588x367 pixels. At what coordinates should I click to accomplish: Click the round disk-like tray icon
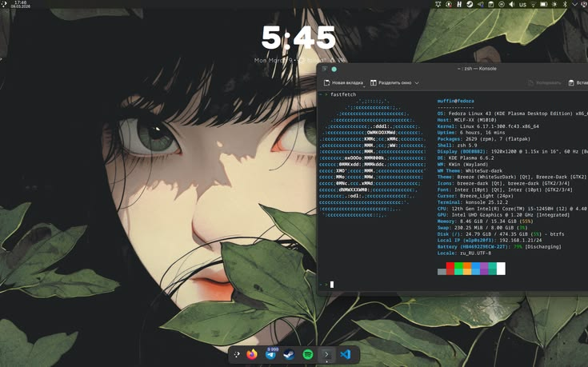pyautogui.click(x=502, y=4)
